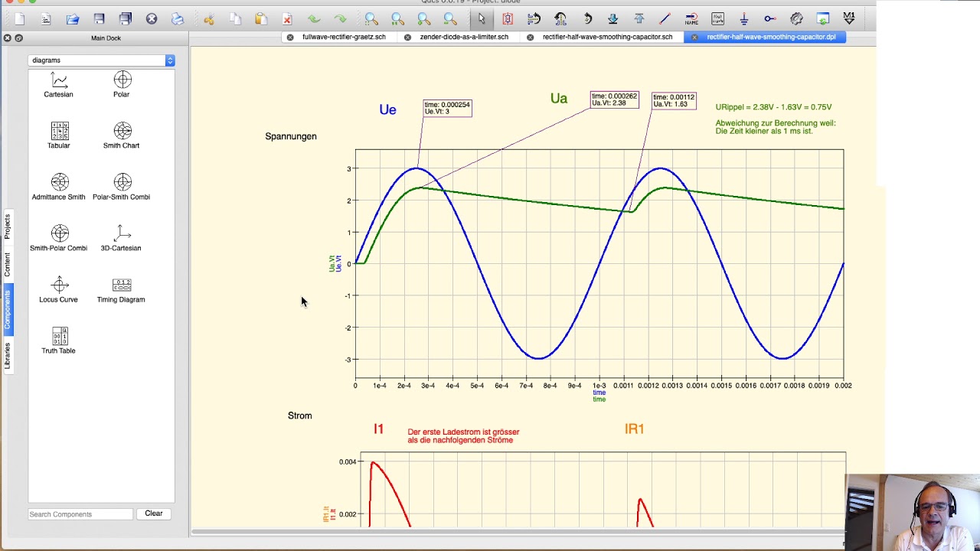Run simulation with the gear icon
This screenshot has width=980, height=551.
(797, 19)
